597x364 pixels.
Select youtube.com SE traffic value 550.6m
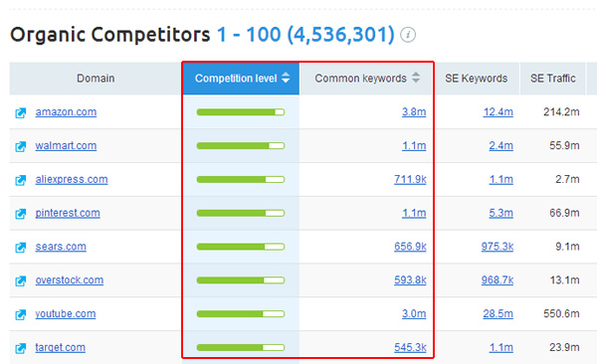coord(561,313)
